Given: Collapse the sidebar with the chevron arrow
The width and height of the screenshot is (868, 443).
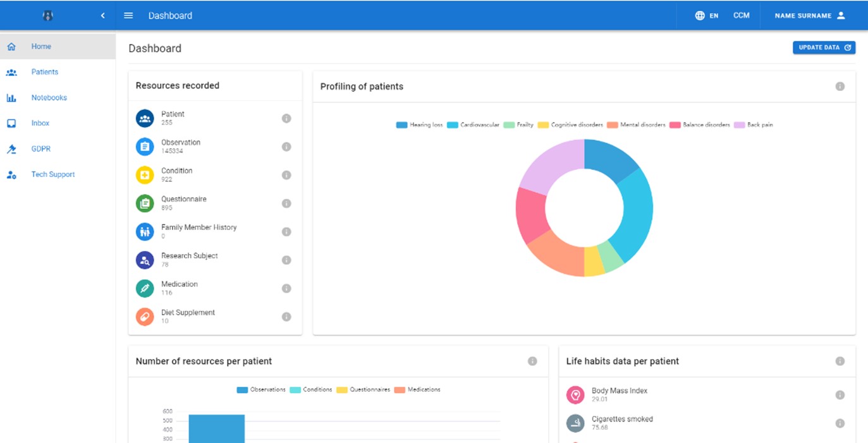Looking at the screenshot, I should point(102,16).
